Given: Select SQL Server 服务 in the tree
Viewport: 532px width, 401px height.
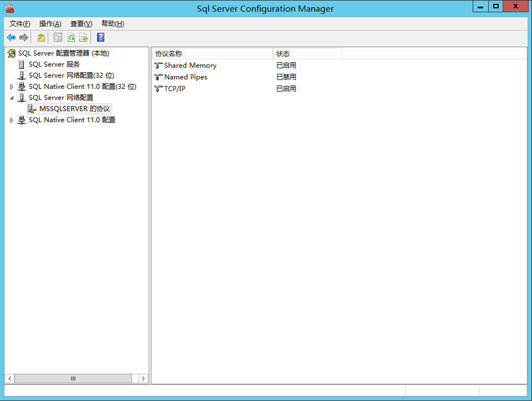Looking at the screenshot, I should [54, 64].
